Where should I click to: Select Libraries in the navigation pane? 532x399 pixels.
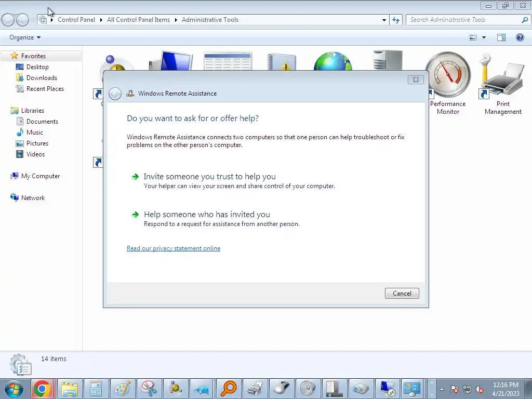tap(33, 111)
